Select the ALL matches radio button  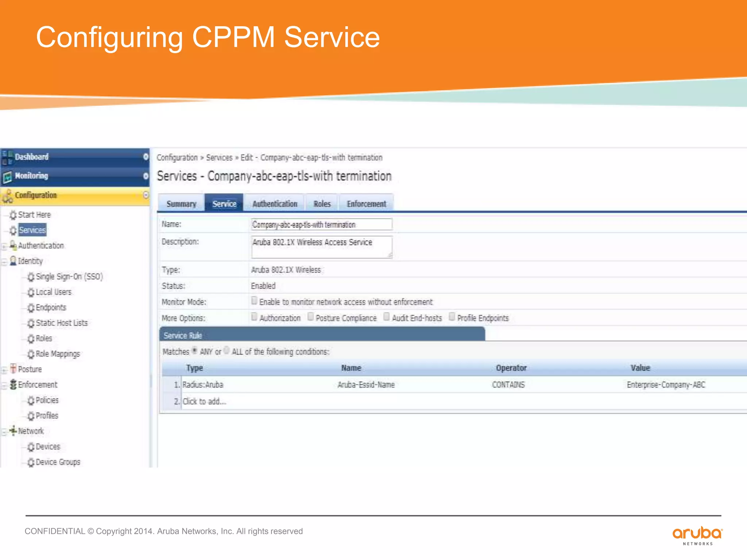227,351
